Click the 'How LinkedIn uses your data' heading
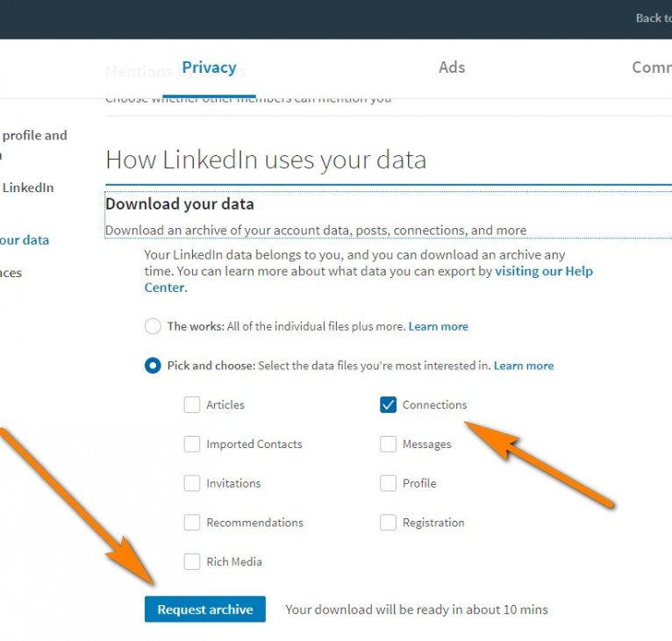The width and height of the screenshot is (672, 641). (266, 160)
